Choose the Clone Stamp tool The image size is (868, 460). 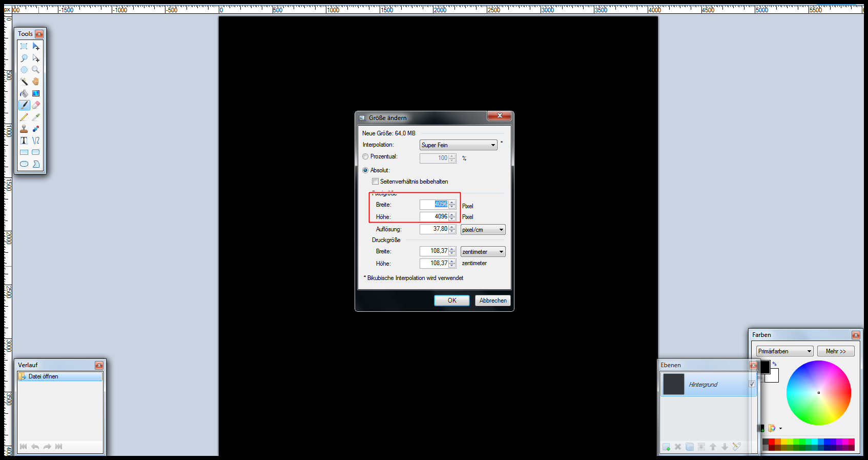(x=24, y=129)
